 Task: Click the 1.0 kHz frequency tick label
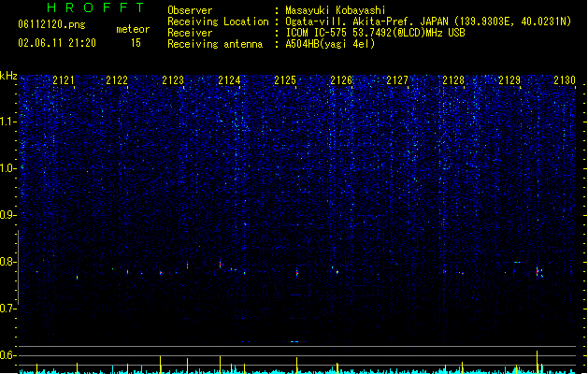tap(8, 168)
